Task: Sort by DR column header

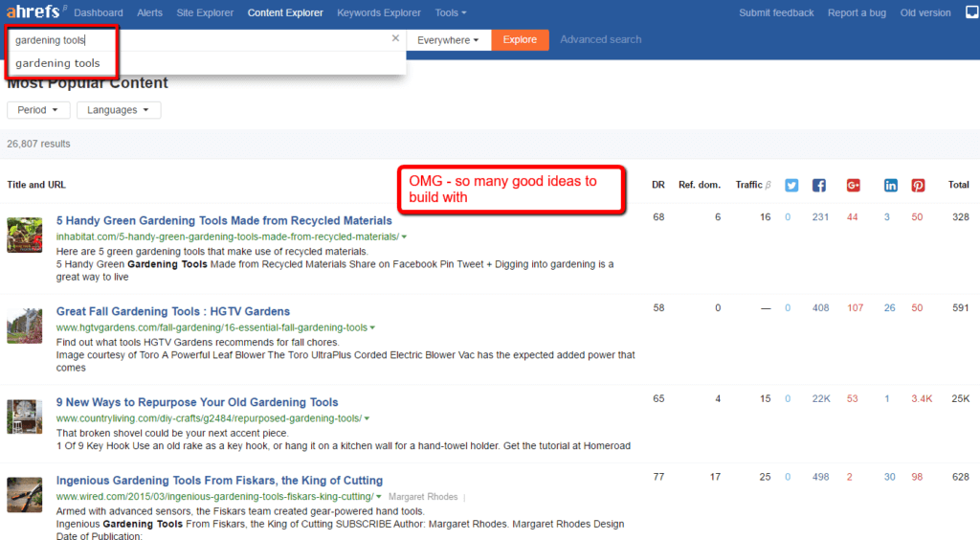Action: tap(658, 185)
